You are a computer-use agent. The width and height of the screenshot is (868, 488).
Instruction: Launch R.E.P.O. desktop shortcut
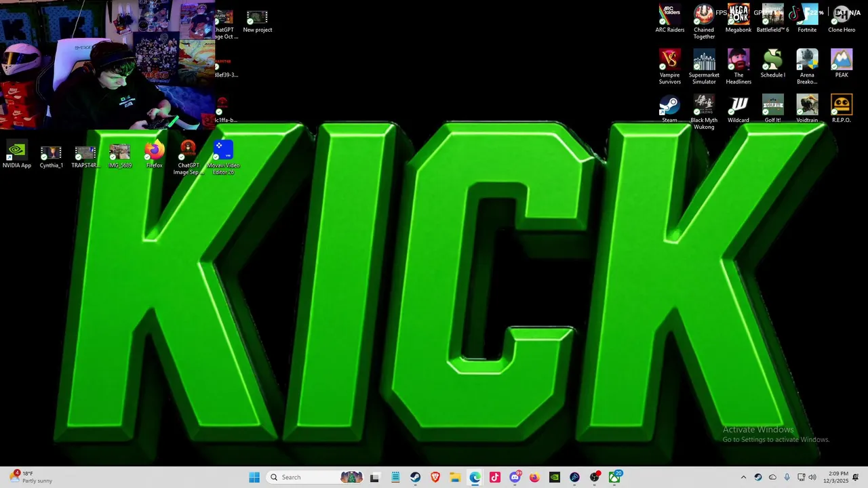pyautogui.click(x=842, y=109)
